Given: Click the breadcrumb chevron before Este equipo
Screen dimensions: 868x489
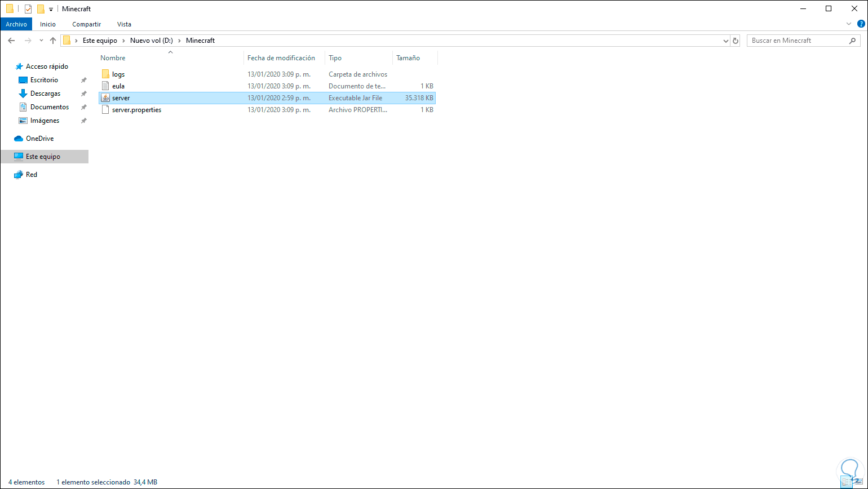Looking at the screenshot, I should point(77,41).
